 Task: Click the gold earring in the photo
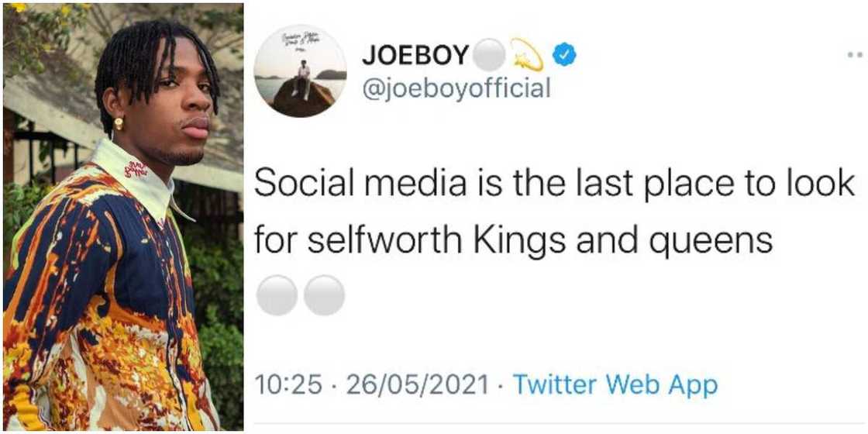(119, 123)
